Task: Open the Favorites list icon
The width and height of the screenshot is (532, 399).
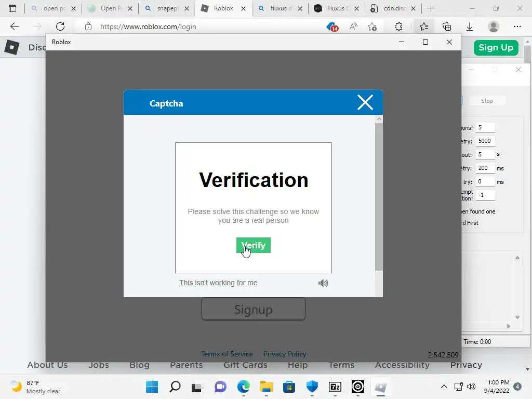Action: click(x=424, y=26)
